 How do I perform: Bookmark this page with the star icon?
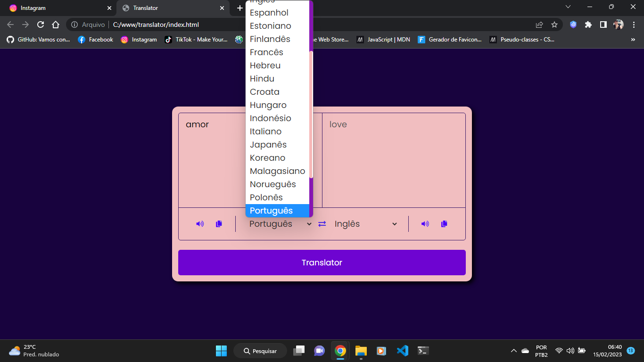[554, 25]
